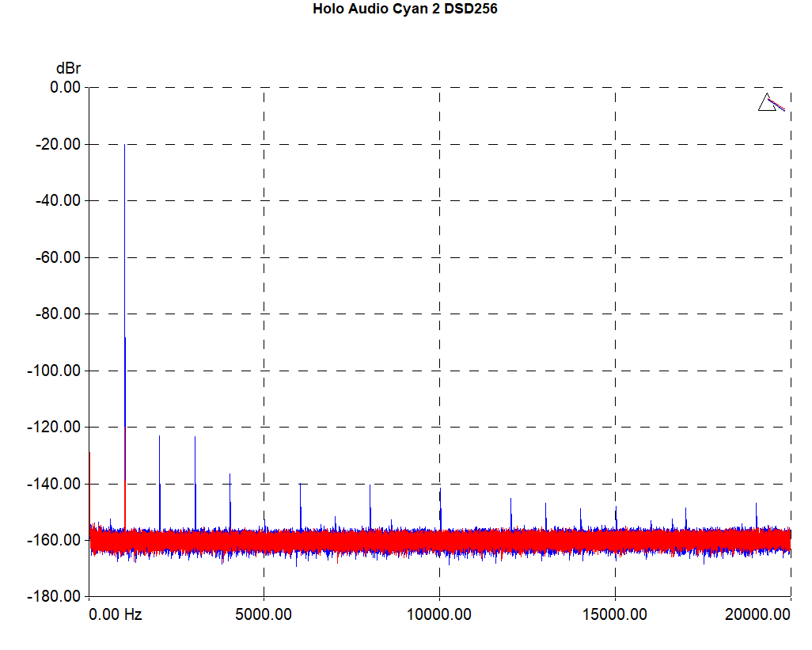Click the 0.00 Hz x-axis label

[115, 615]
